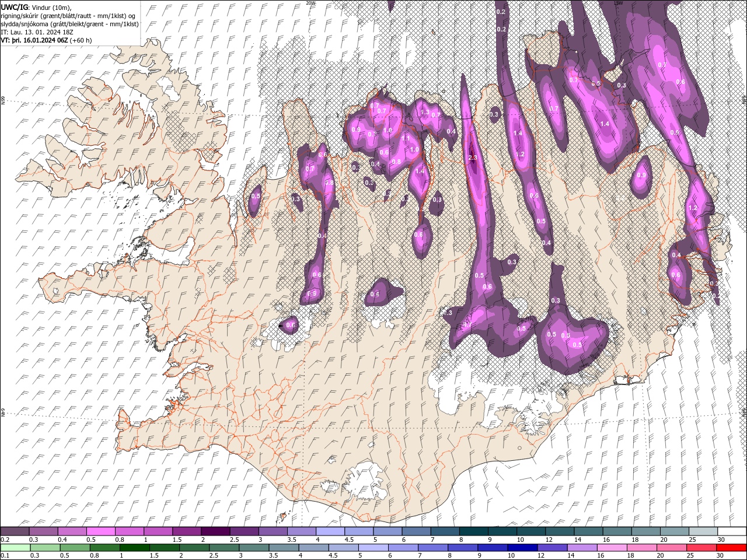Select upper legend swatch starting at 4
The width and height of the screenshot is (747, 560).
coord(330,531)
